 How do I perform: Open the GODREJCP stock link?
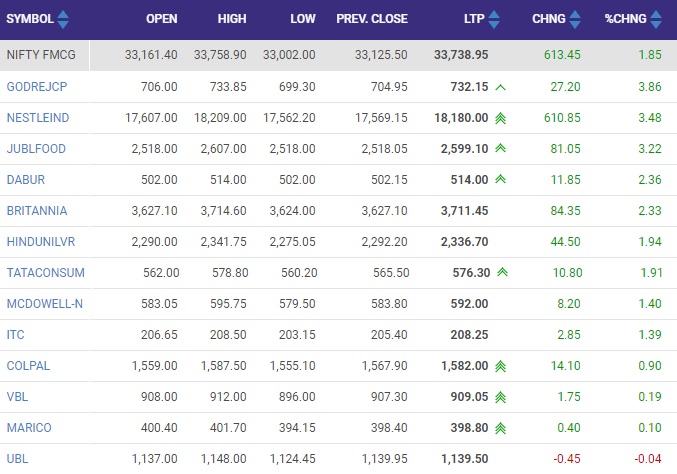point(37,87)
